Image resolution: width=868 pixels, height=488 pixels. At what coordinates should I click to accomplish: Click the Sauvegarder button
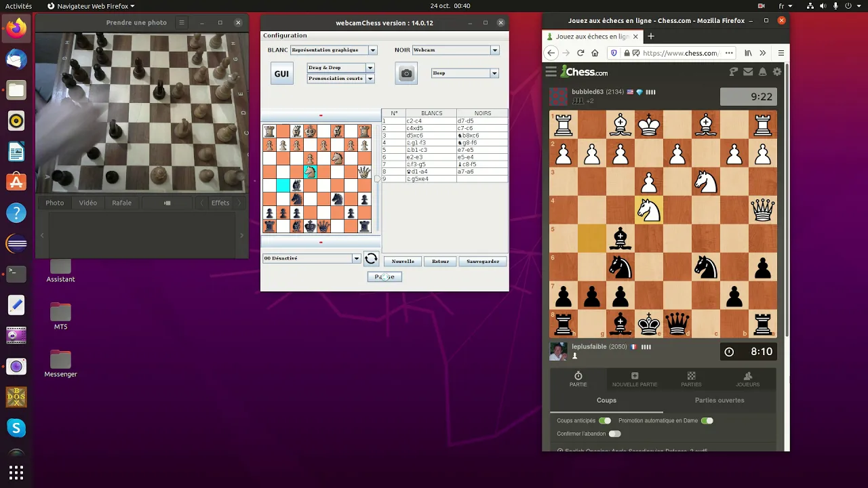[x=483, y=261]
